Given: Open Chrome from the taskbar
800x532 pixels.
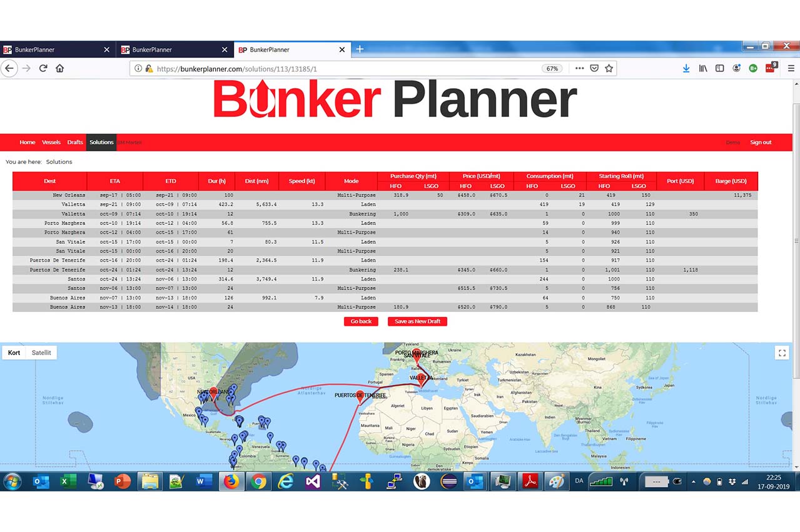Looking at the screenshot, I should (258, 481).
